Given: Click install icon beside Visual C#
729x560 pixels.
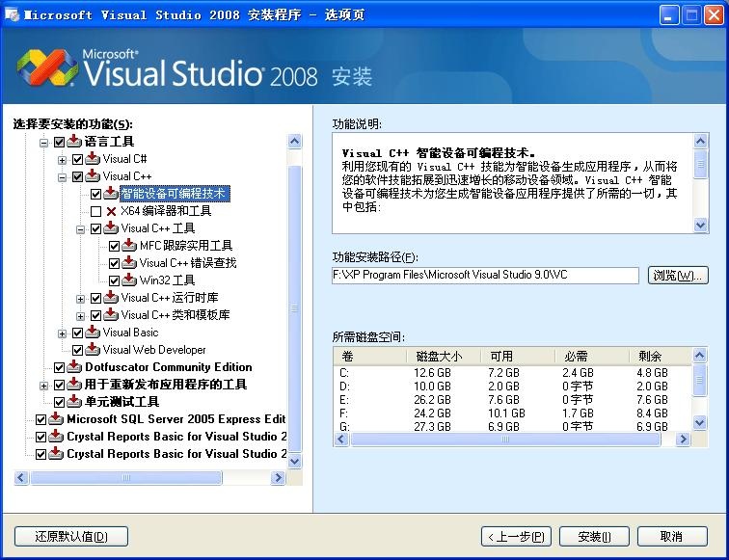Looking at the screenshot, I should click(x=92, y=159).
